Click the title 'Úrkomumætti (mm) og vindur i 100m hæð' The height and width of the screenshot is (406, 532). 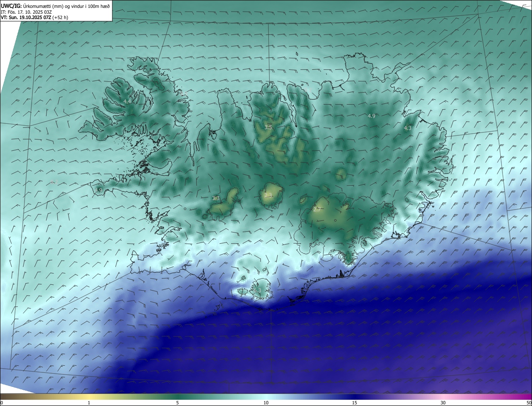click(66, 6)
